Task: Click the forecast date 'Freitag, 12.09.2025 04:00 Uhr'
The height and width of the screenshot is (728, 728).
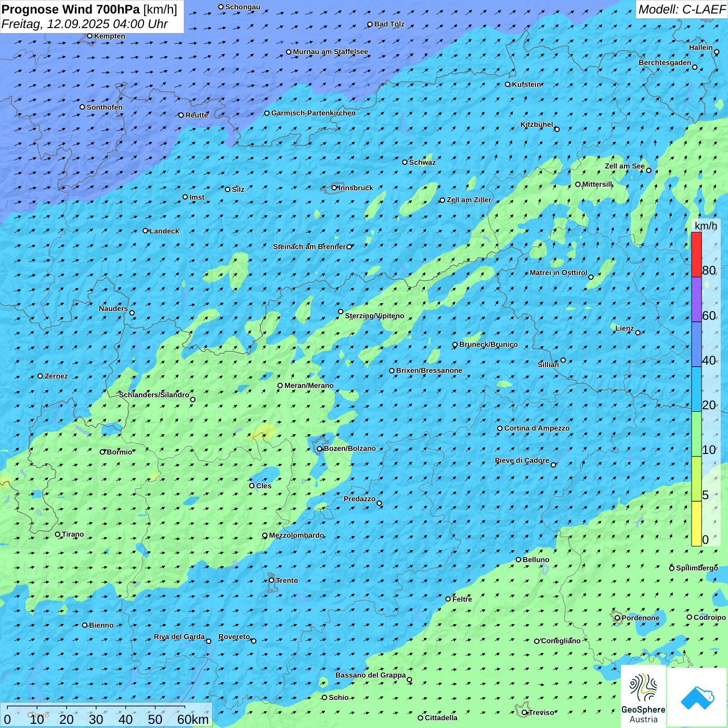Action: pyautogui.click(x=85, y=24)
